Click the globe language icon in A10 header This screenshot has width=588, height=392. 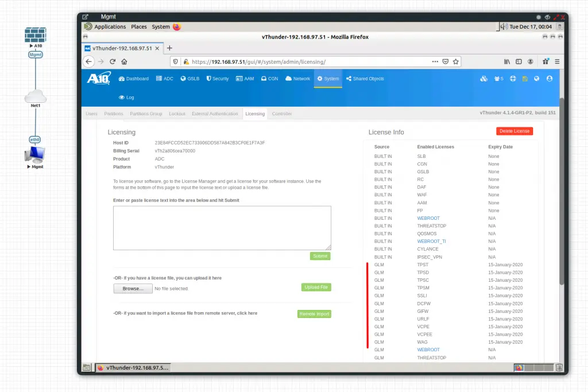tap(537, 79)
